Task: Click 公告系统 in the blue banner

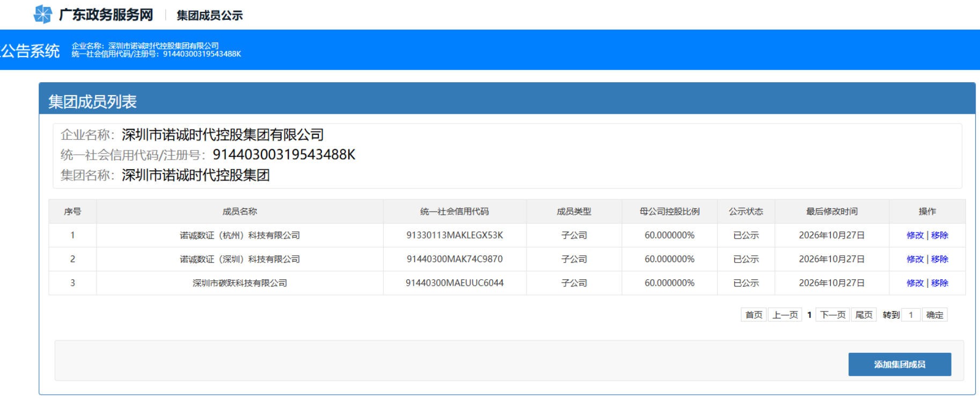Action: (30, 51)
